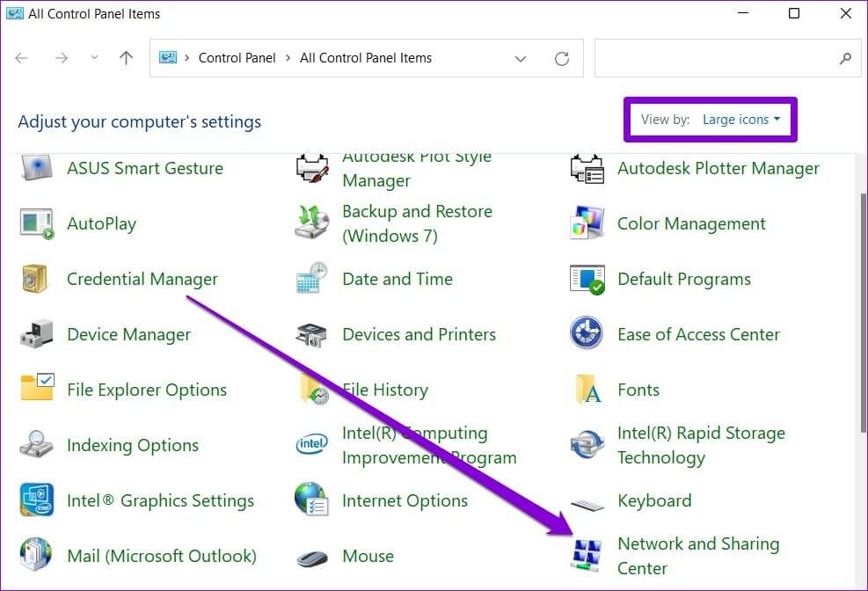Refresh the Control Panel view

point(562,59)
